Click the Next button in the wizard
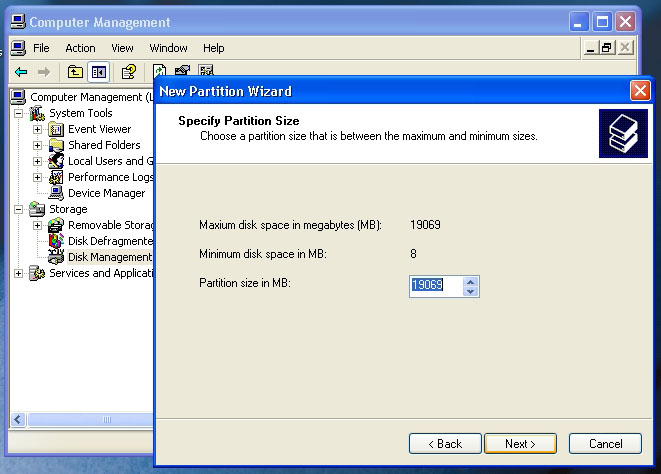661x474 pixels. point(520,443)
